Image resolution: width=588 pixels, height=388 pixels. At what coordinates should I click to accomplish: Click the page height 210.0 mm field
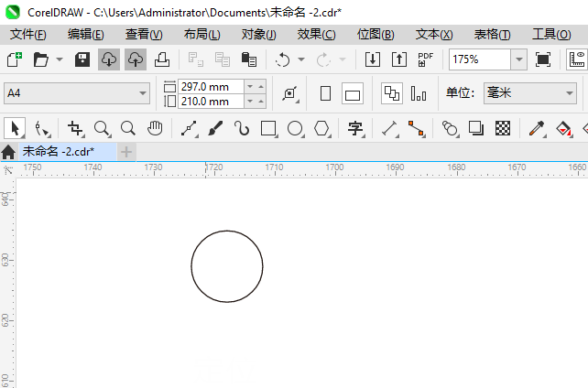click(x=211, y=102)
